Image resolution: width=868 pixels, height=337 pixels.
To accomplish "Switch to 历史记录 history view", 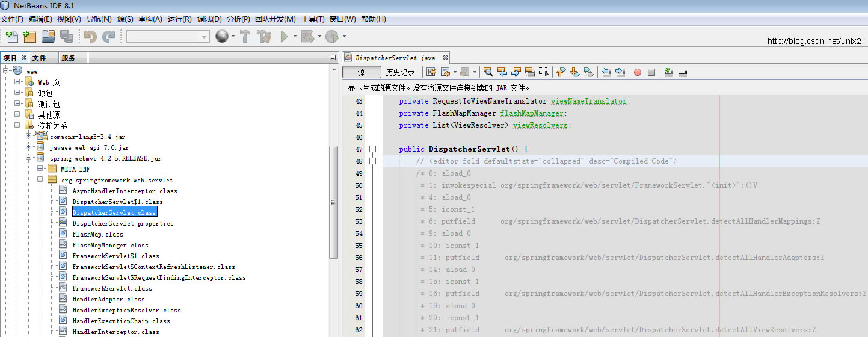I will point(401,72).
